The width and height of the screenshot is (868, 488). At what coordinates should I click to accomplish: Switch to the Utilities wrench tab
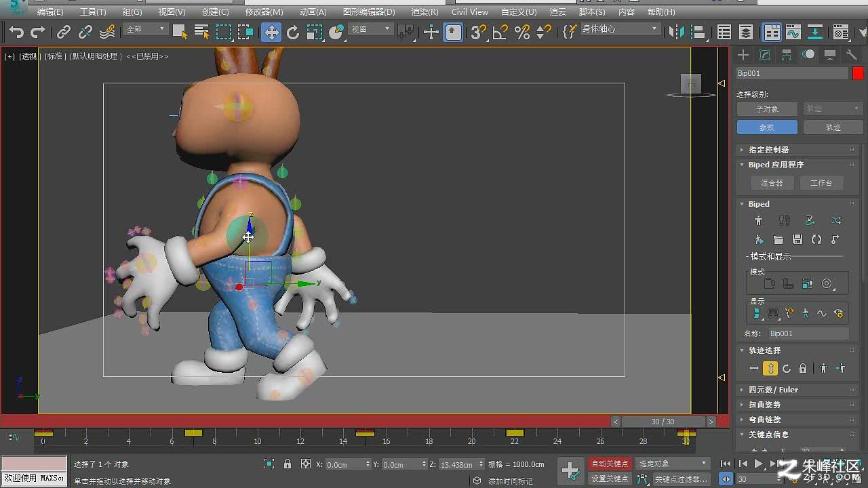(851, 55)
